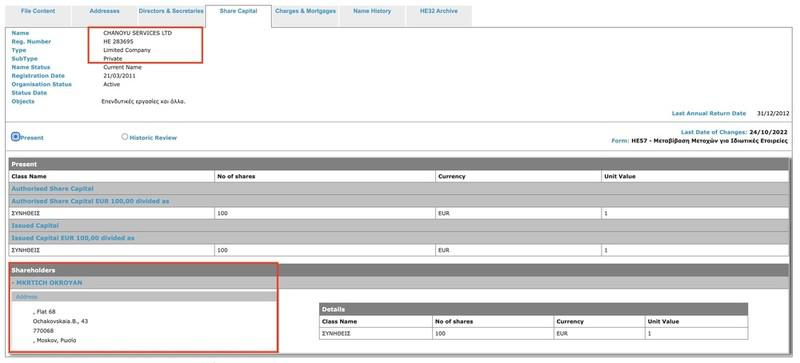Click the Objects description text
This screenshot has width=800, height=363.
tap(144, 102)
